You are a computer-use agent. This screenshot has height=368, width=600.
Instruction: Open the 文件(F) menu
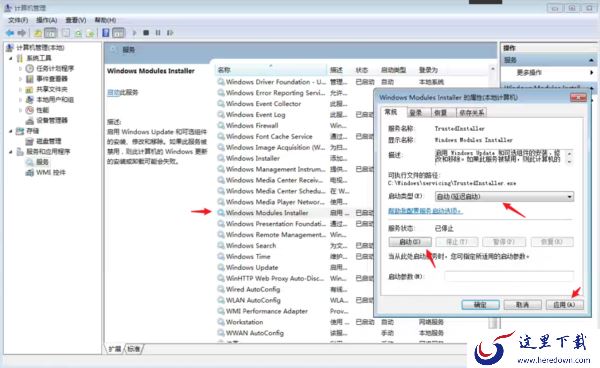(18, 20)
